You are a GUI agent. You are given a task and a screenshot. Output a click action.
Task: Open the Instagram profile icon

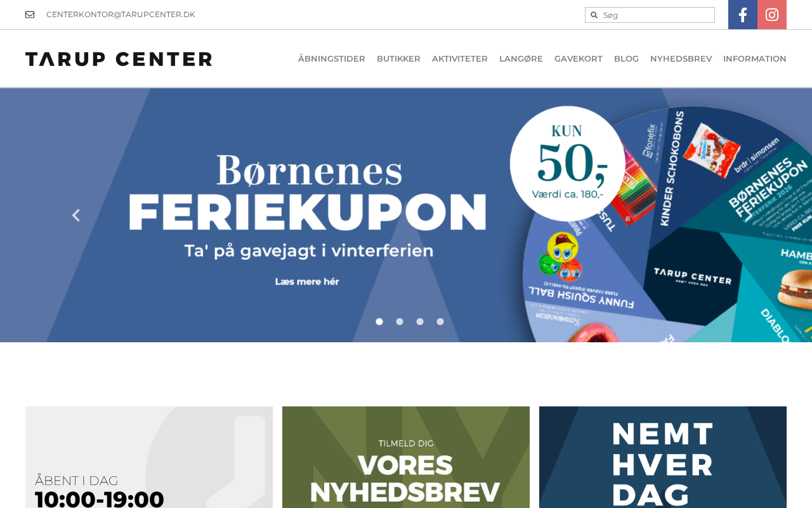[x=772, y=15]
